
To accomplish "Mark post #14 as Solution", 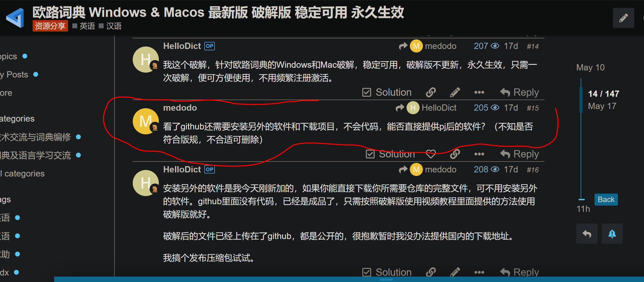I will coord(387,92).
